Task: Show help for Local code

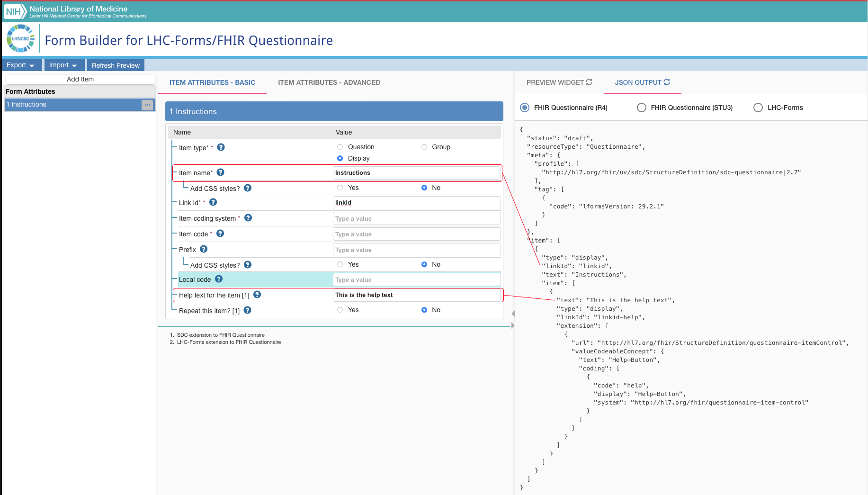Action: tap(219, 279)
